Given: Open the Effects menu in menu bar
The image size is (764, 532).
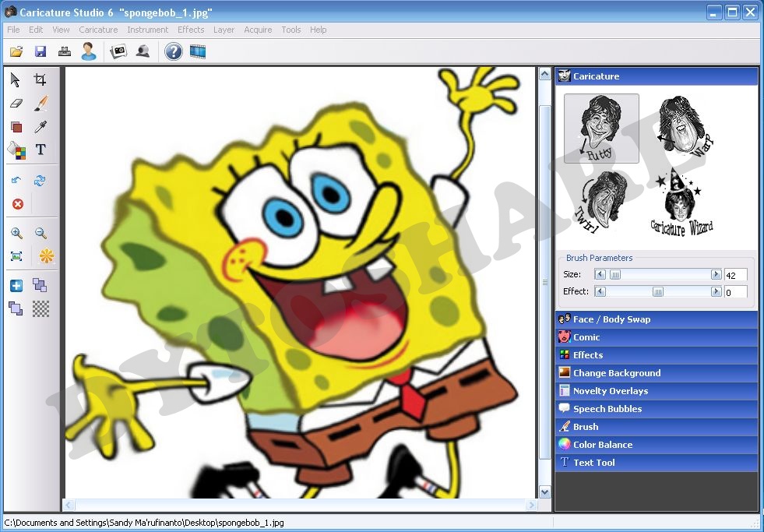Looking at the screenshot, I should [x=191, y=30].
